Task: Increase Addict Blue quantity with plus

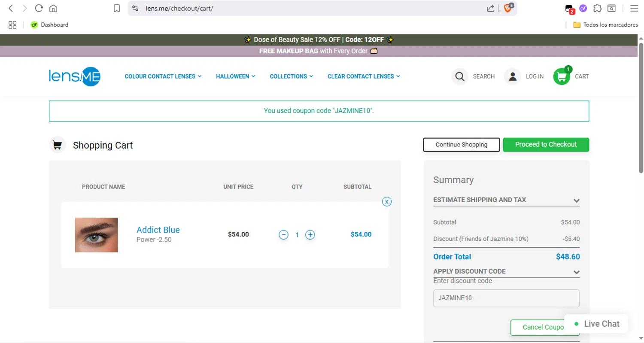Action: point(310,235)
